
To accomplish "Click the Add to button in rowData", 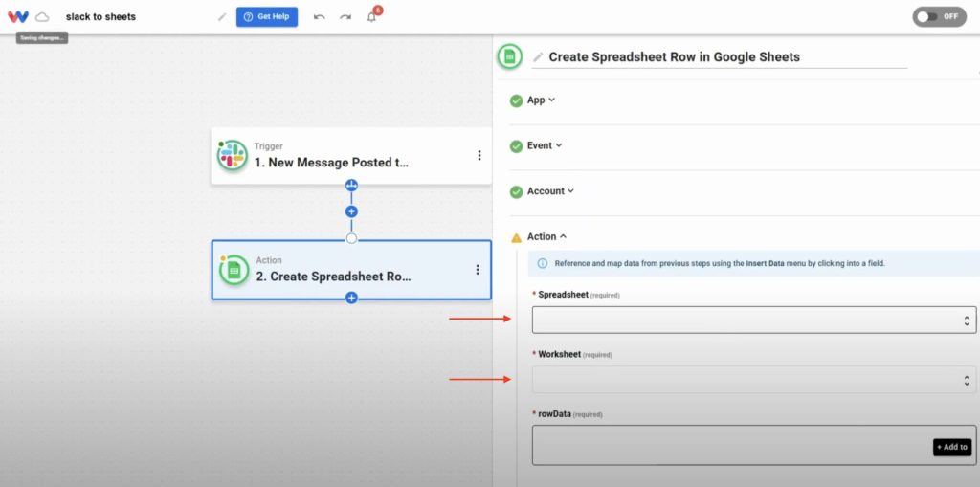I will pyautogui.click(x=952, y=447).
